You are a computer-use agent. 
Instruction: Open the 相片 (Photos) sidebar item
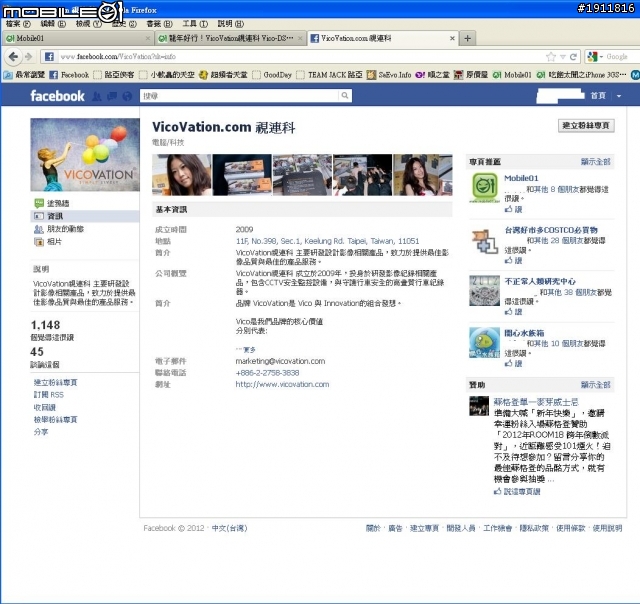point(48,242)
